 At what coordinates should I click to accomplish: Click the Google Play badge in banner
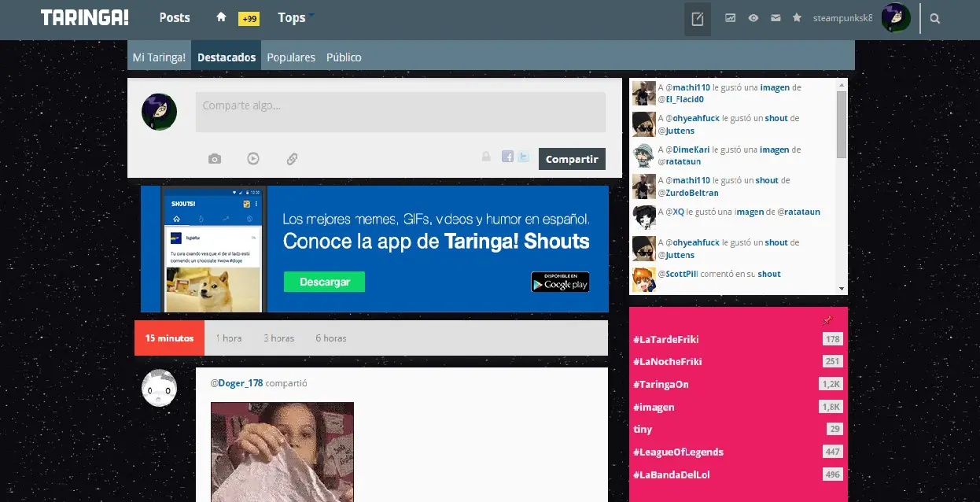tap(560, 282)
